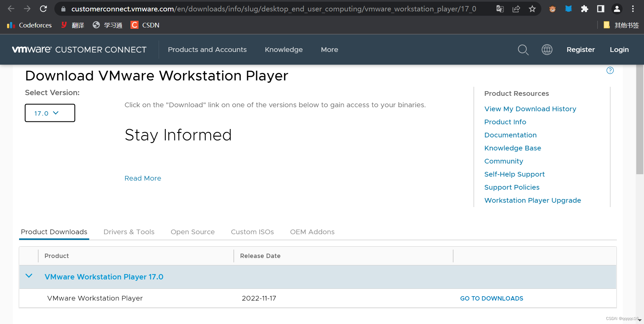Image resolution: width=644 pixels, height=324 pixels.
Task: Bookmark this page with the star icon
Action: 532,9
